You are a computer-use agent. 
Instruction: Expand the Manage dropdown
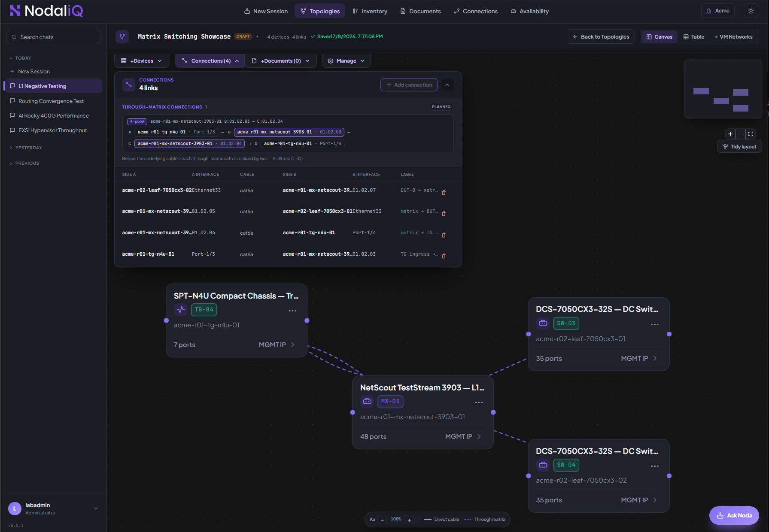[x=346, y=61]
